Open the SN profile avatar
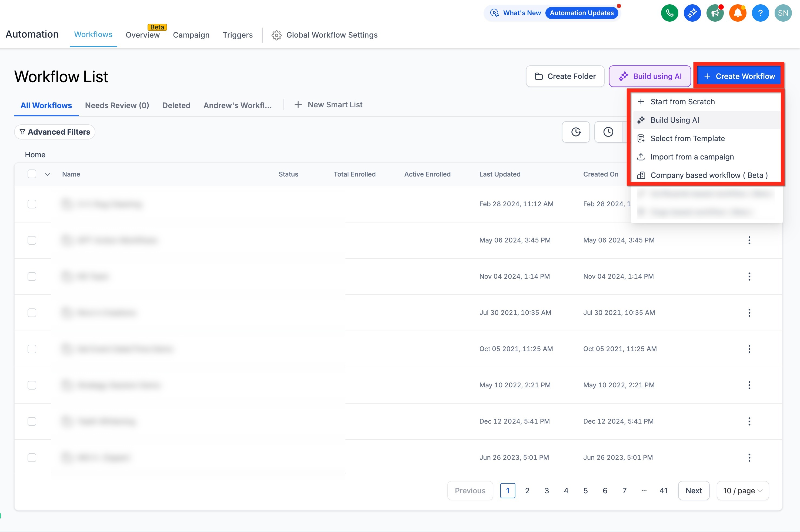 (x=783, y=13)
